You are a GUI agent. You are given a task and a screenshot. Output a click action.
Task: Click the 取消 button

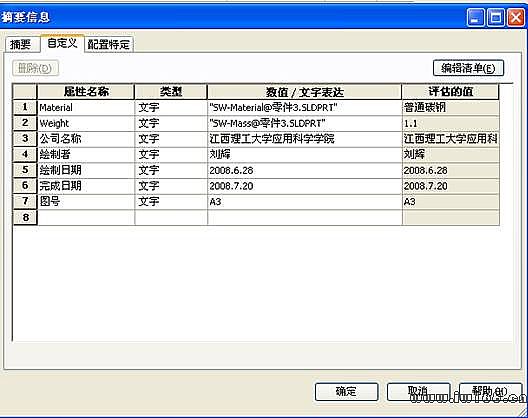tap(418, 391)
